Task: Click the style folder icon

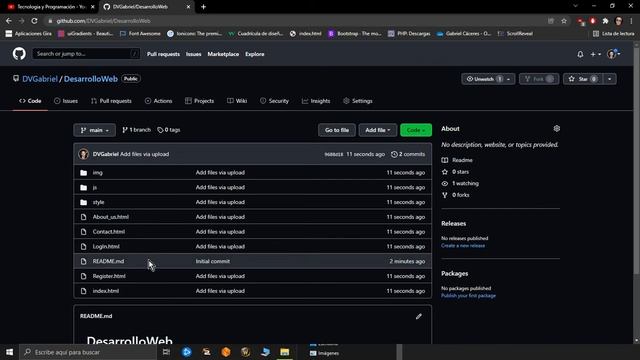Action: pyautogui.click(x=84, y=202)
